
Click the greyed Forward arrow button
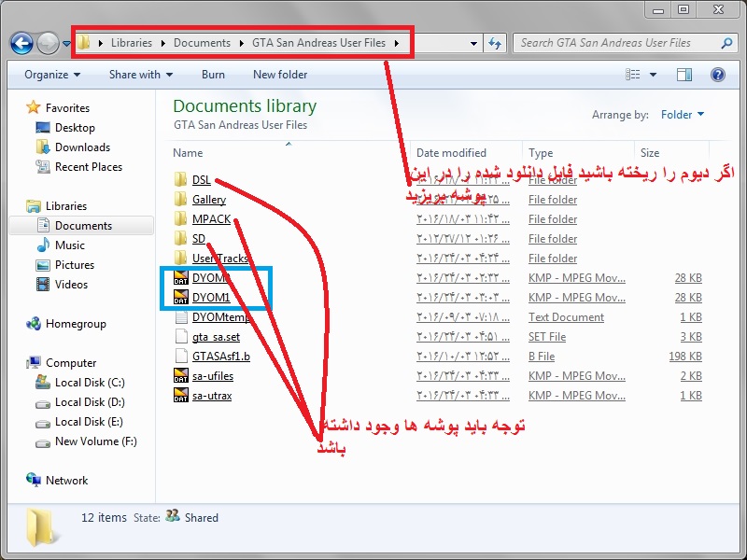coord(48,43)
